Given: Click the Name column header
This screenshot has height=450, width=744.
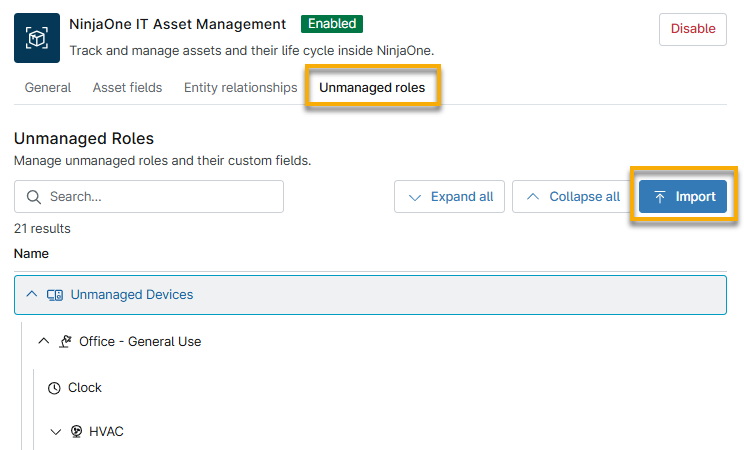Looking at the screenshot, I should coord(31,253).
